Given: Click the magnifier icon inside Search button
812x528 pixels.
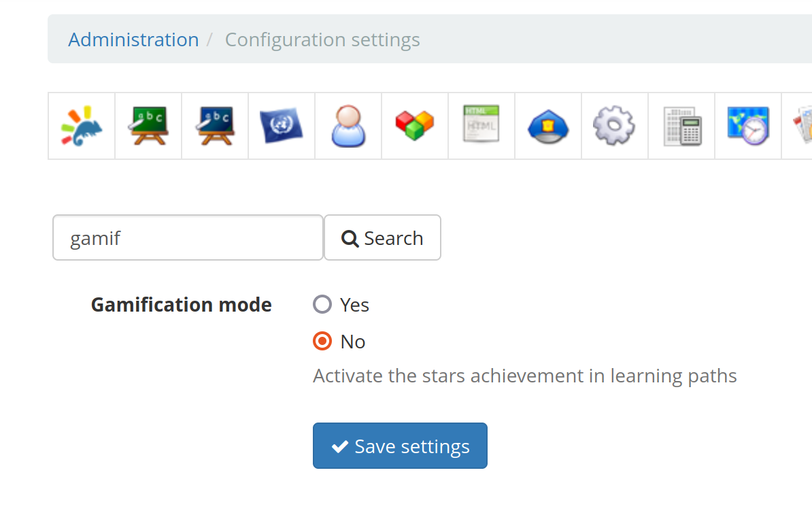Looking at the screenshot, I should click(350, 237).
